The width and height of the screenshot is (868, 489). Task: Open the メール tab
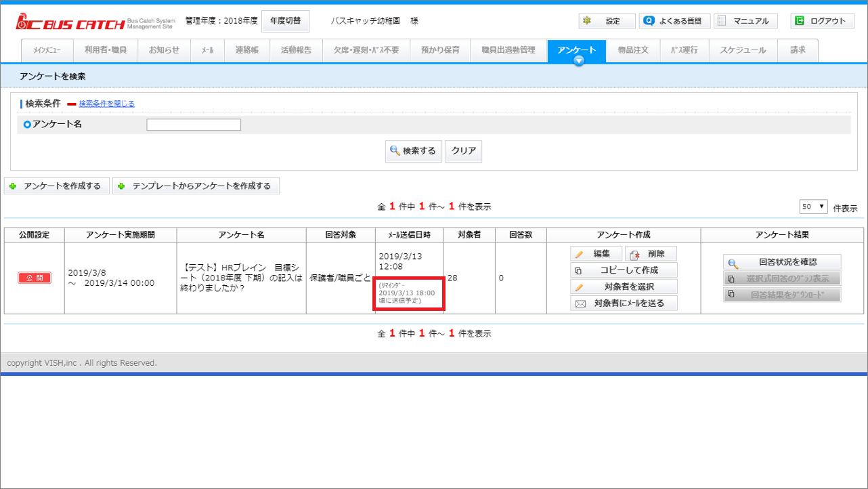click(x=207, y=50)
